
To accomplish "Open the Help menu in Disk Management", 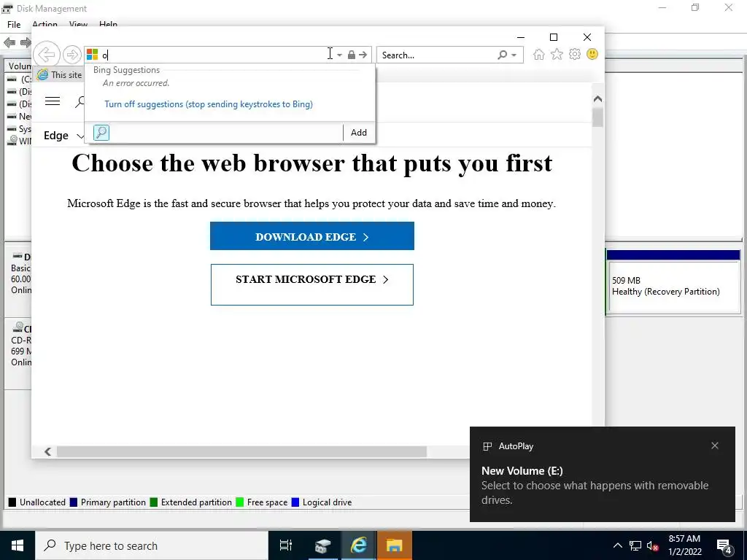I will (x=108, y=24).
